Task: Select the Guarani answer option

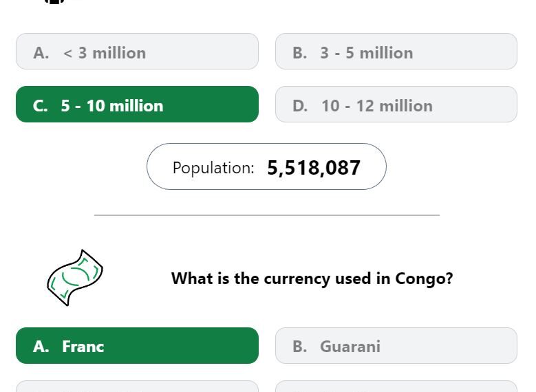Action: (396, 345)
